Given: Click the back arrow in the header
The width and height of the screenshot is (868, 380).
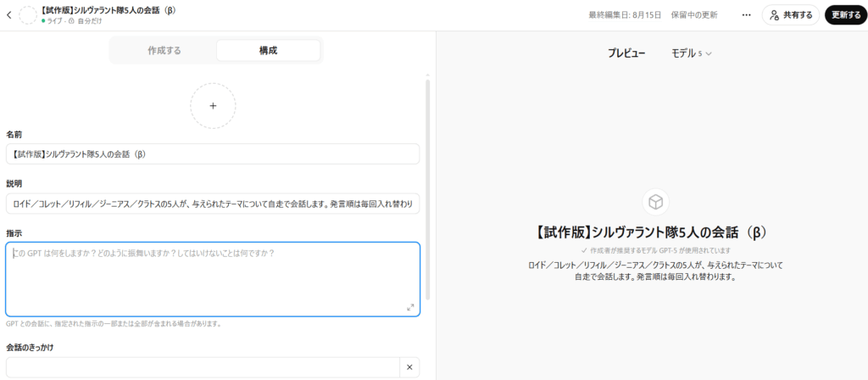Looking at the screenshot, I should [x=9, y=14].
